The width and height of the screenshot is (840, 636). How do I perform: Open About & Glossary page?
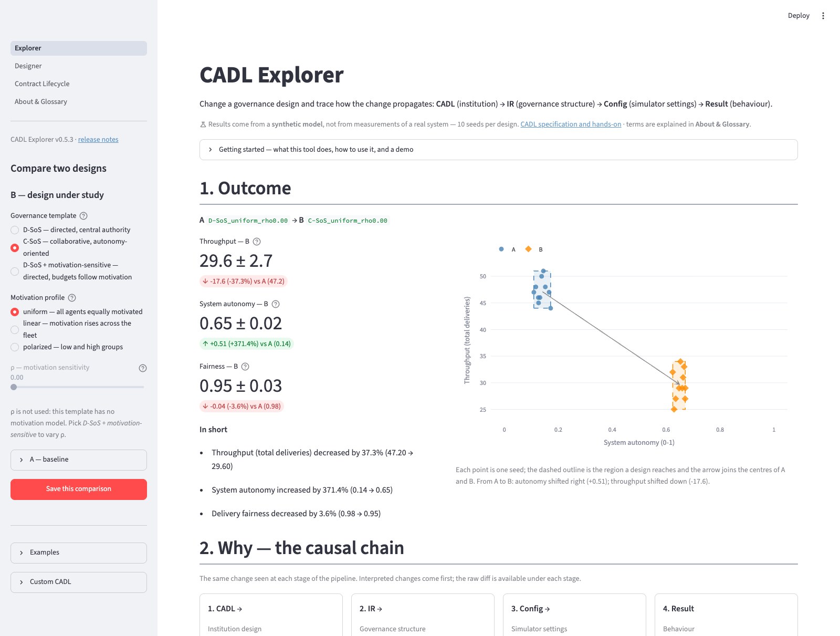tap(79, 102)
